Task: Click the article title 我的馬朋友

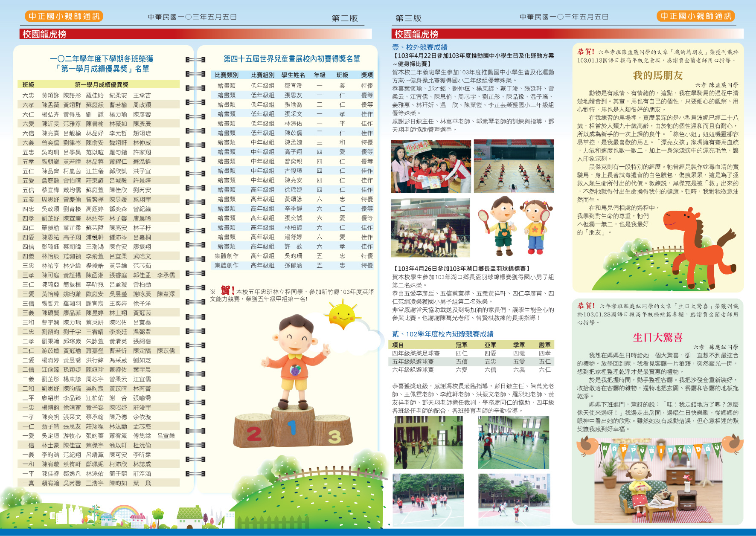Action: [x=657, y=75]
